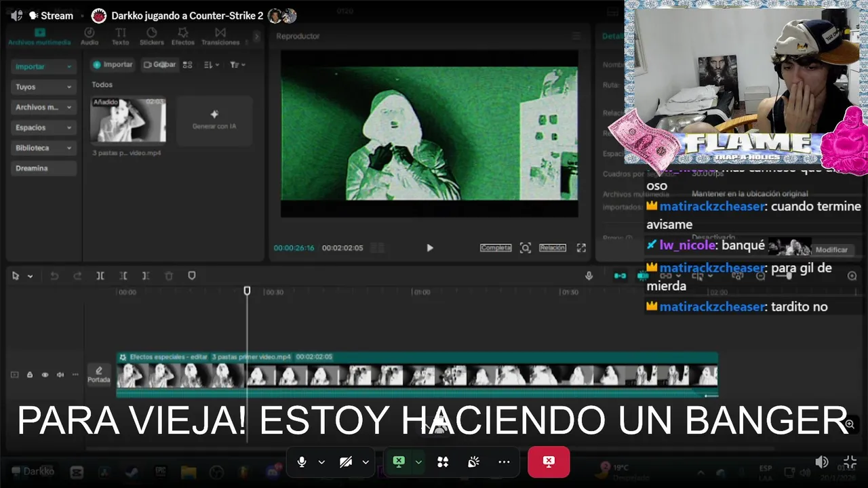Open more call options ellipsis
Screen dimensions: 868x488
click(x=504, y=462)
